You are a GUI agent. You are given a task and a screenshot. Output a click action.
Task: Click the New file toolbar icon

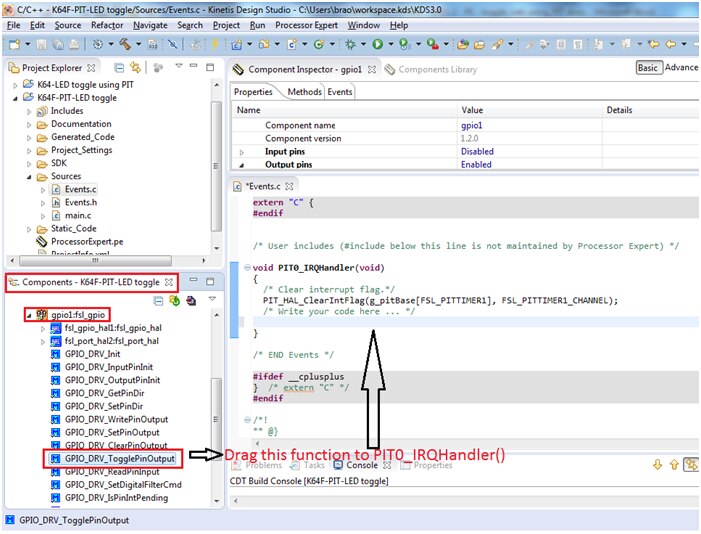pos(15,44)
